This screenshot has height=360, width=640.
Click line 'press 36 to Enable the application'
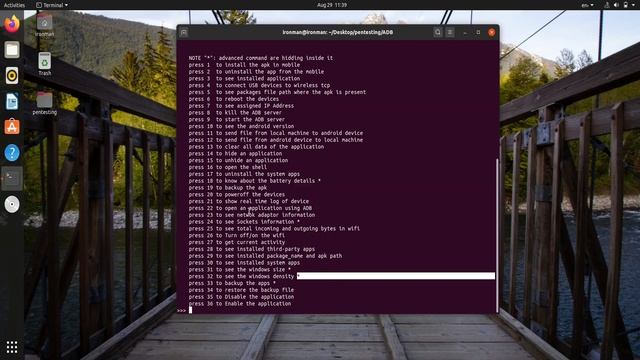(x=240, y=304)
